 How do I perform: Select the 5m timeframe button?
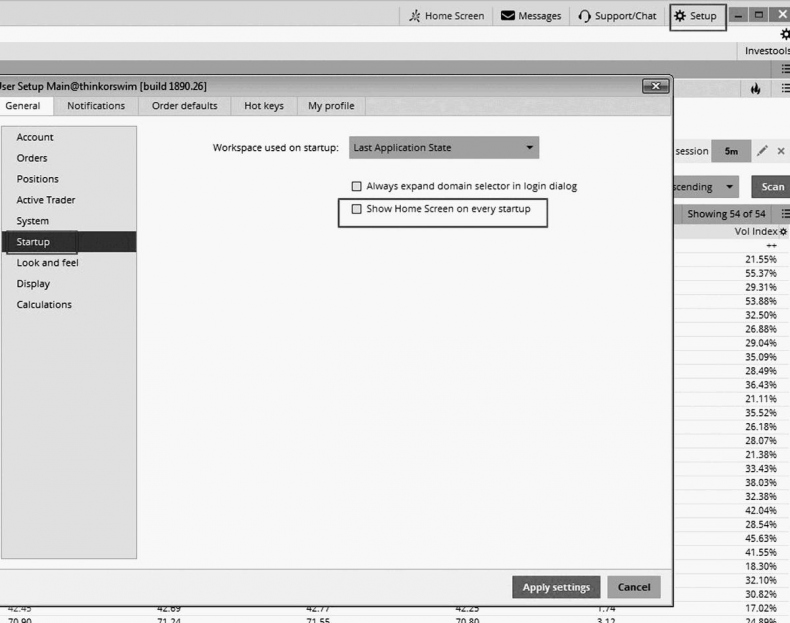tap(731, 151)
